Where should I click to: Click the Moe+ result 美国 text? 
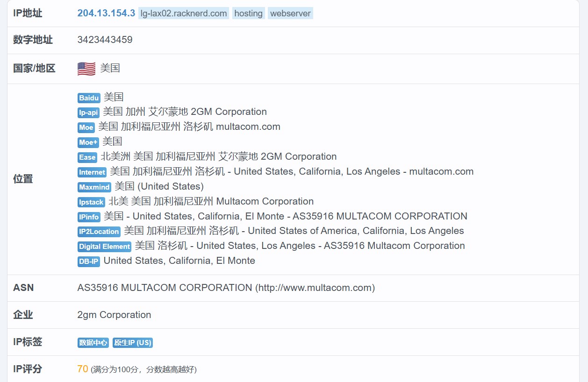click(112, 141)
